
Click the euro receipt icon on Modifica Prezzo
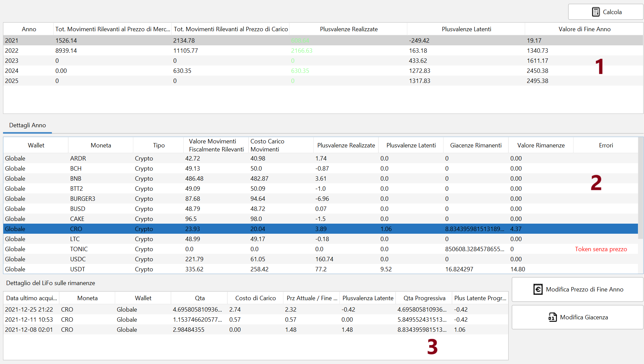pyautogui.click(x=538, y=289)
